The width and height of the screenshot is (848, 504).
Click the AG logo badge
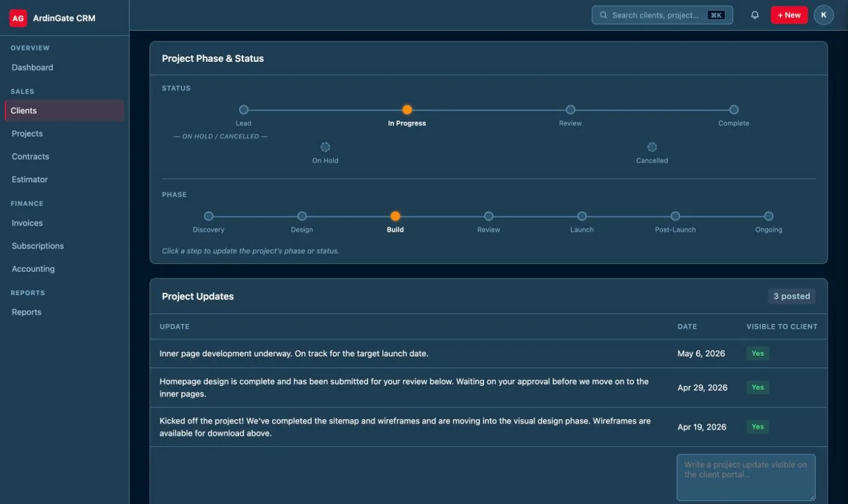pos(19,18)
